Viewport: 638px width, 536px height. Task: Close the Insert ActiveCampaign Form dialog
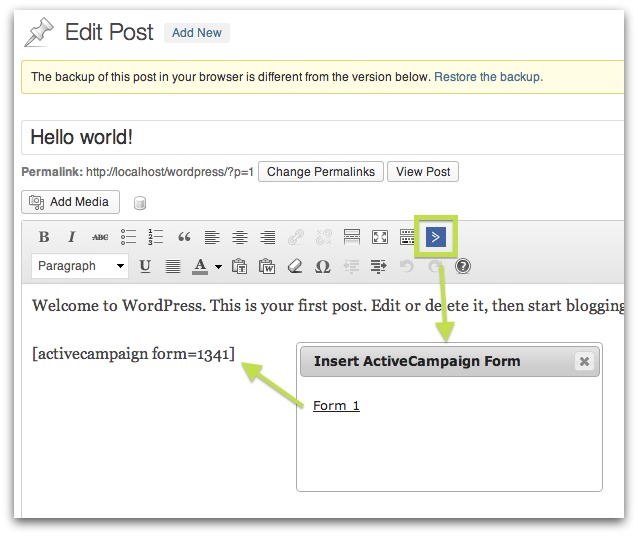(x=584, y=361)
